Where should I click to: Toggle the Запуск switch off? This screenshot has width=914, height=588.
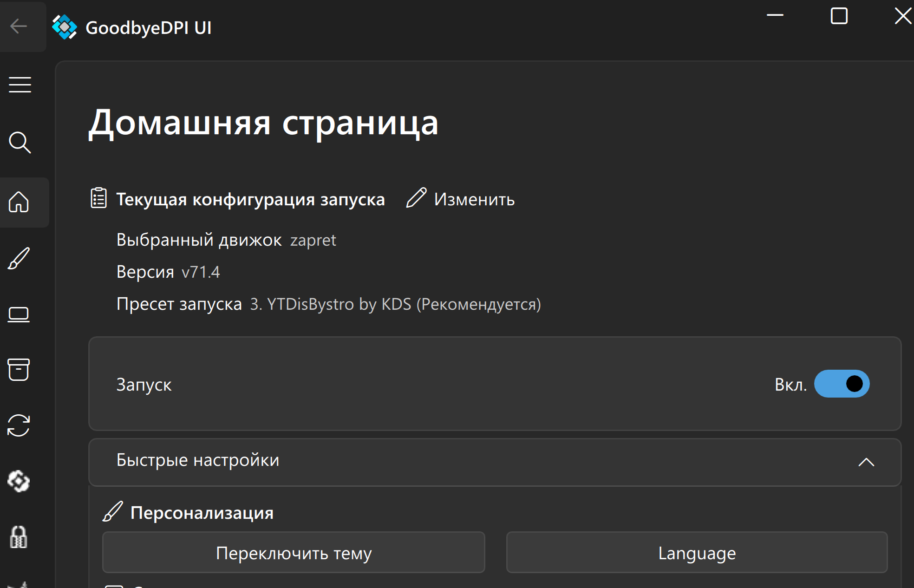[x=842, y=384]
